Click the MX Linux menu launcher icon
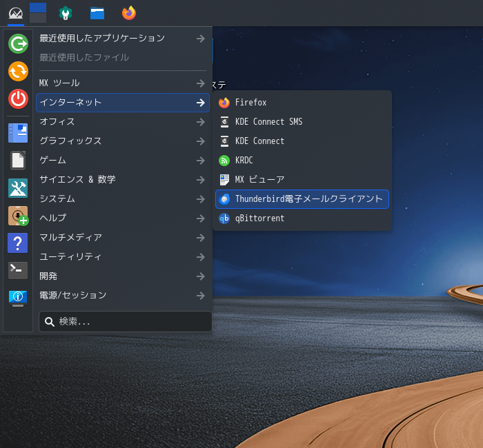The image size is (483, 448). pyautogui.click(x=16, y=13)
